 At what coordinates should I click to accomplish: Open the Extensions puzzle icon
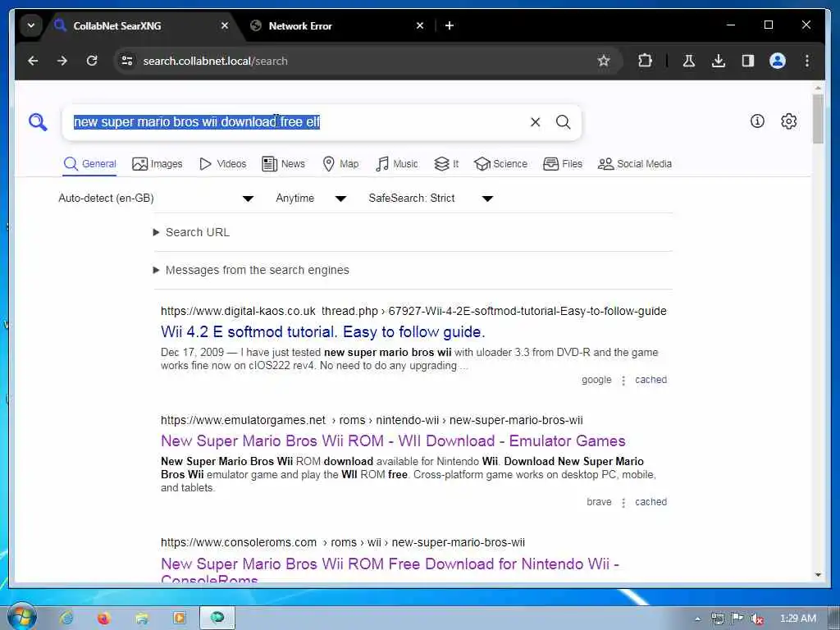coord(645,61)
